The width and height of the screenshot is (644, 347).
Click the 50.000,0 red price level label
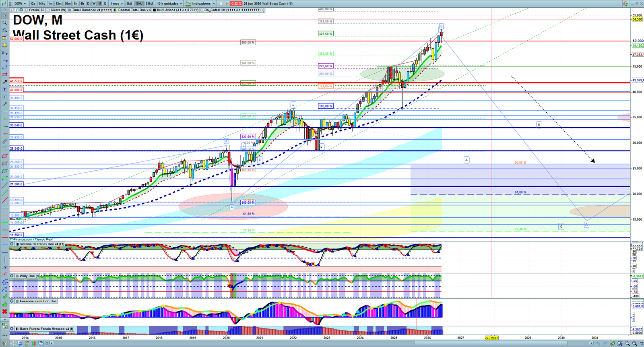point(17,39)
